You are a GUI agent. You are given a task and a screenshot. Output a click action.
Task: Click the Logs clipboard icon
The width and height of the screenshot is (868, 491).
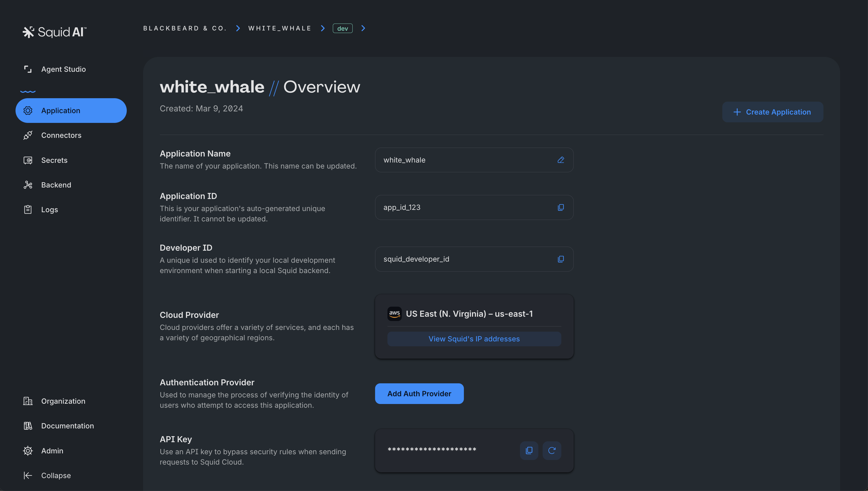click(28, 209)
